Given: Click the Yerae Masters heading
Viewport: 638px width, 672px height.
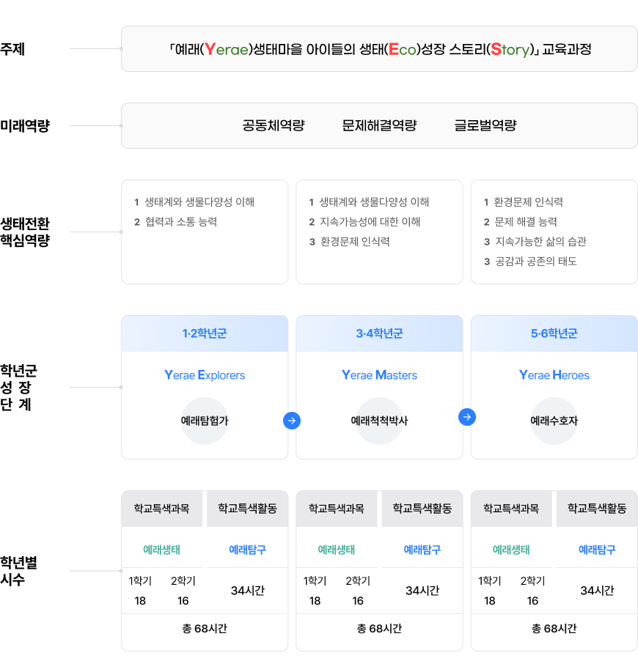Looking at the screenshot, I should 379,375.
